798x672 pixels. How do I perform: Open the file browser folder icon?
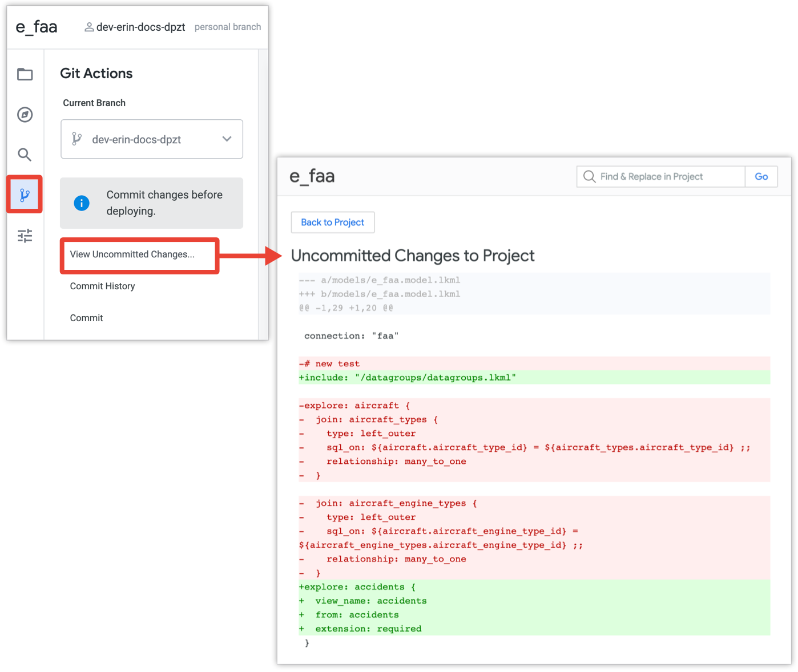25,74
